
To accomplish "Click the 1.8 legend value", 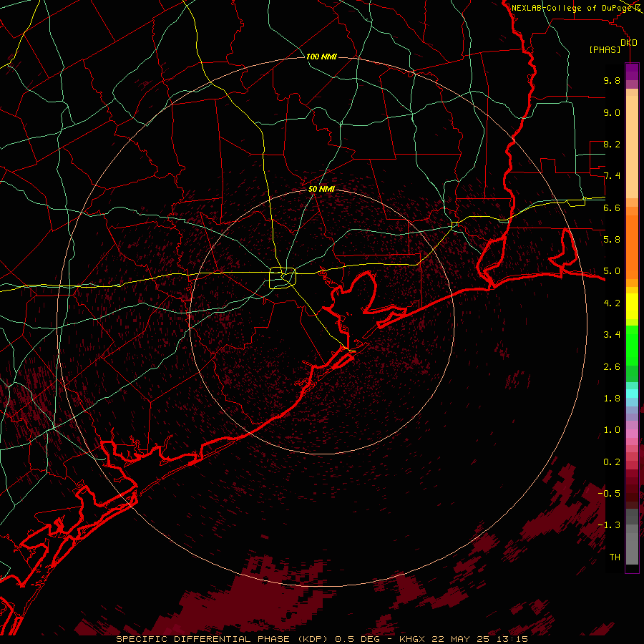I will (x=612, y=399).
